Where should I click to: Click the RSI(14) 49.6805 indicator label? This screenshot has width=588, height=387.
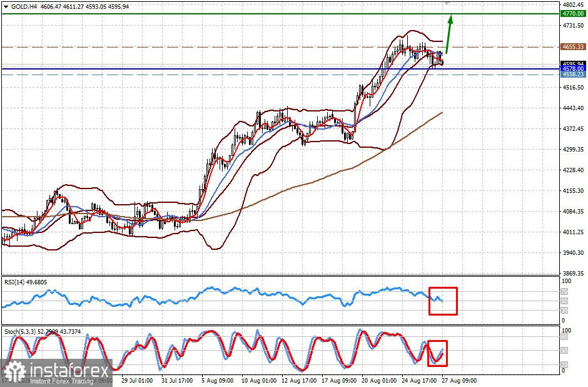tap(26, 282)
